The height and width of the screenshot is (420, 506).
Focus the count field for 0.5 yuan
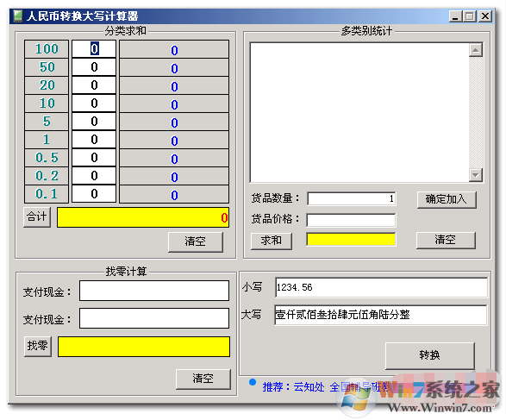pyautogui.click(x=94, y=158)
